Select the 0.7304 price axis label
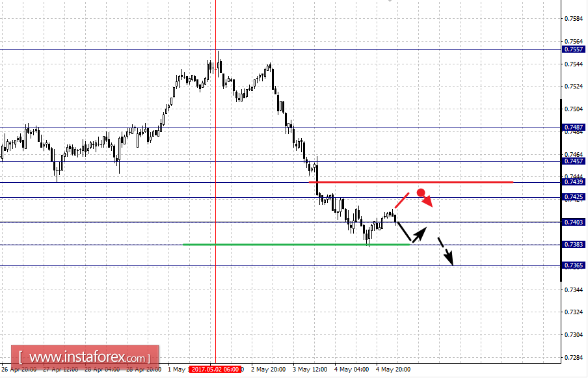 [574, 335]
